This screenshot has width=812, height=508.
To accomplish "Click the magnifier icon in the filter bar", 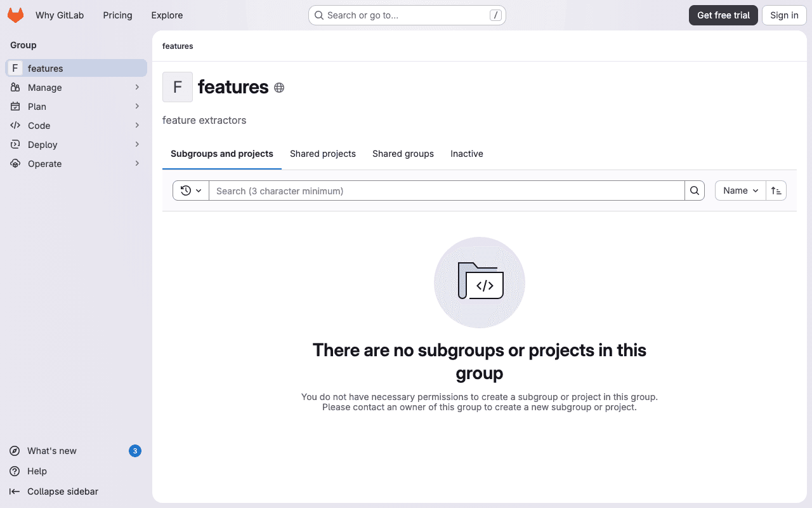I will 695,190.
